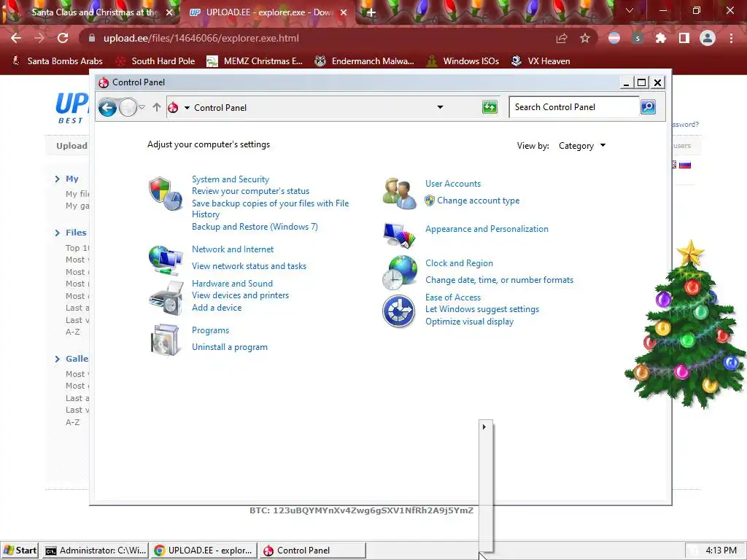Switch to UPLOAD.EE Chrome taskbar button
Viewport: 747px width, 560px height.
tap(204, 551)
